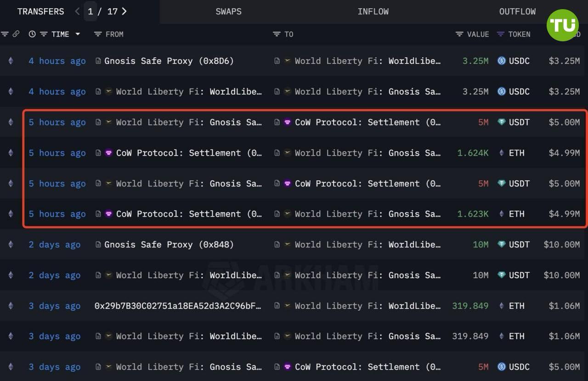588x381 pixels.
Task: Click the red 5M value in USDC row
Action: tap(483, 367)
